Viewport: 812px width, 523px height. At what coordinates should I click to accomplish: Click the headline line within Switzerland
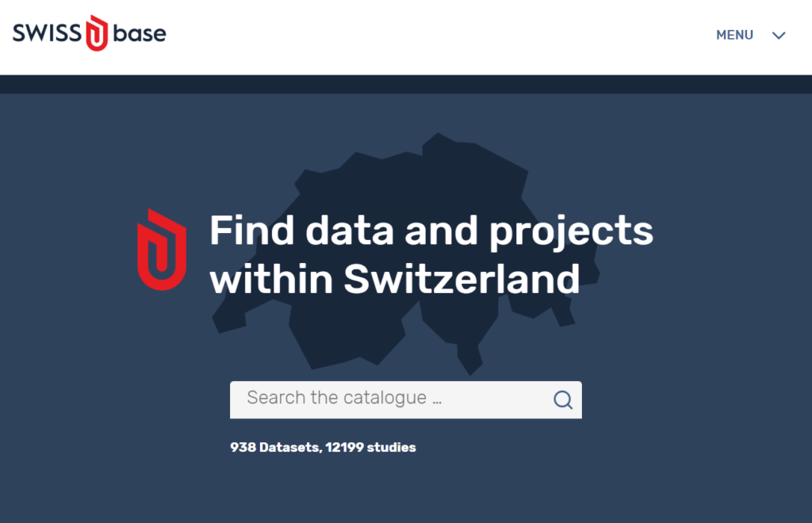click(x=395, y=279)
